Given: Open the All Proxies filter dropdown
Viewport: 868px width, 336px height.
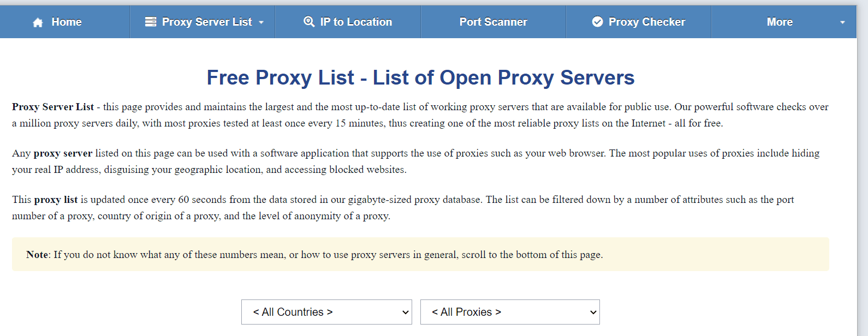Looking at the screenshot, I should click(x=510, y=312).
